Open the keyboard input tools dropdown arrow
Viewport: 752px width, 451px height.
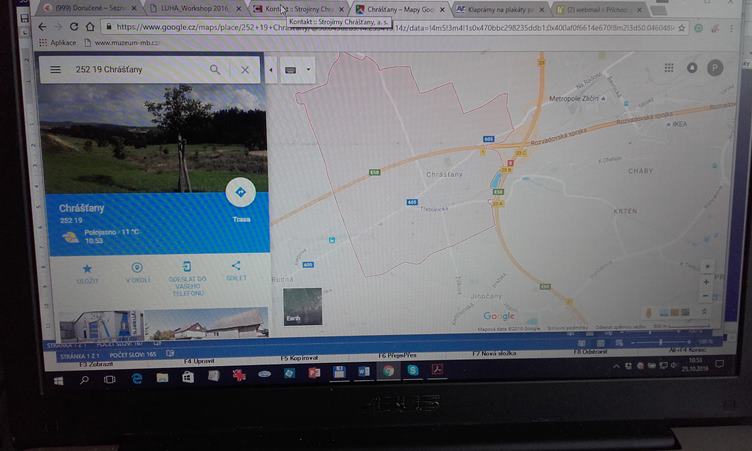click(x=308, y=70)
